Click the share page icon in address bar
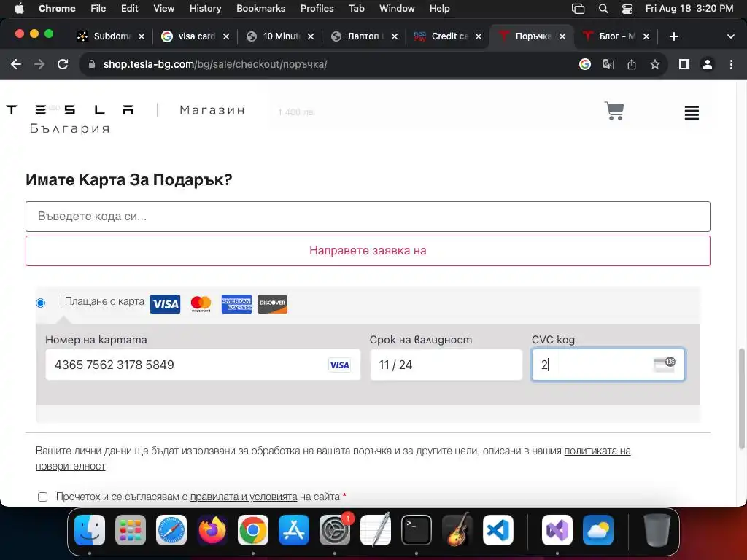Viewport: 747px width, 560px height. coord(631,64)
